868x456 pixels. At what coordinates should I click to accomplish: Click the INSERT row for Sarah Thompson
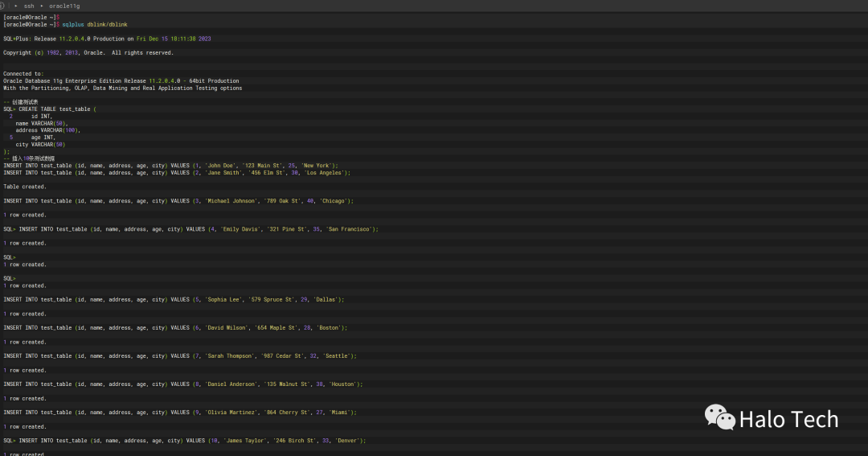[x=180, y=356]
